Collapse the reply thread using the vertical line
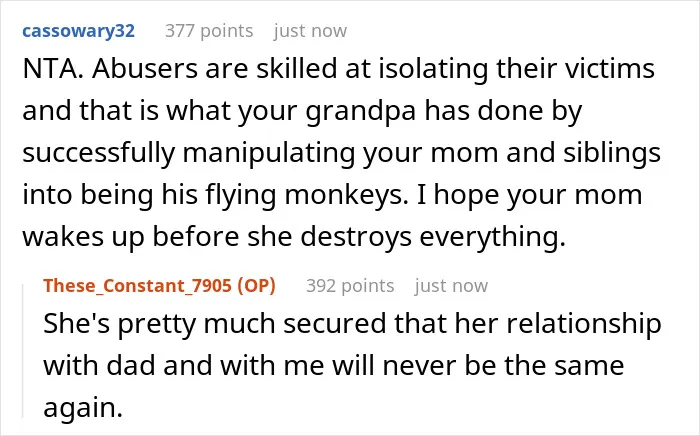Screen dimensions: 700x436 coord(23,350)
